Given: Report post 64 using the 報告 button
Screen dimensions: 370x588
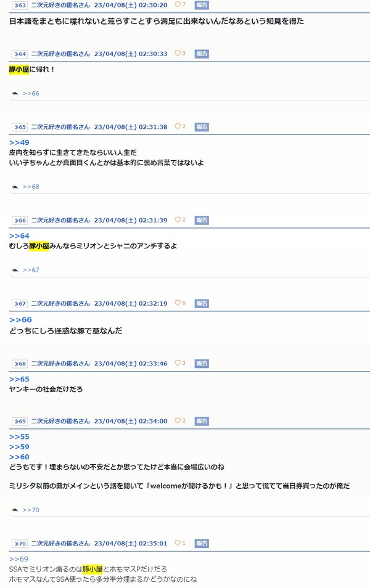Looking at the screenshot, I should coord(202,54).
